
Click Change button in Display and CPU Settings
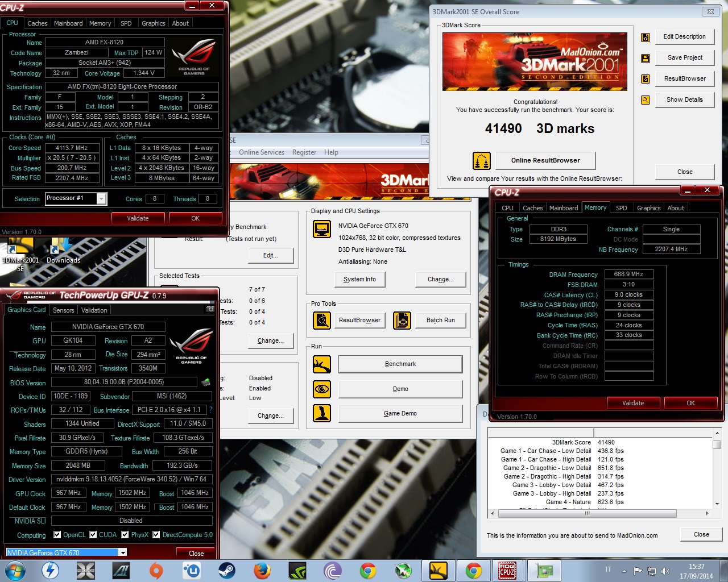coord(441,279)
